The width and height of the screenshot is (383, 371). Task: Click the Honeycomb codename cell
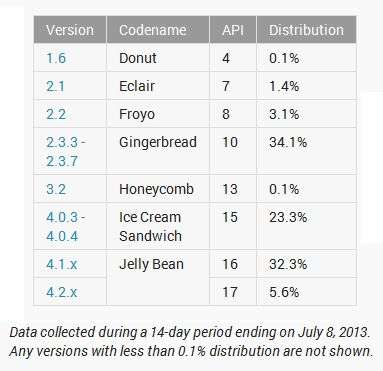[156, 189]
